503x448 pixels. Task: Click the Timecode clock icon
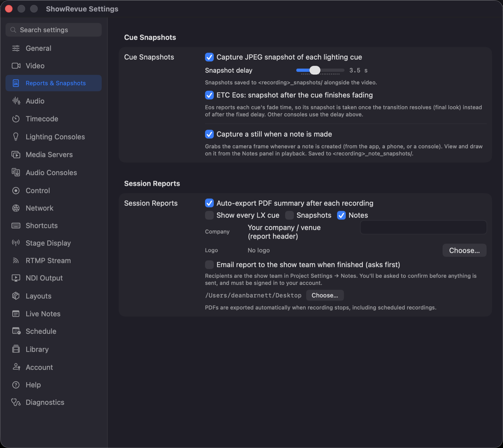point(16,119)
